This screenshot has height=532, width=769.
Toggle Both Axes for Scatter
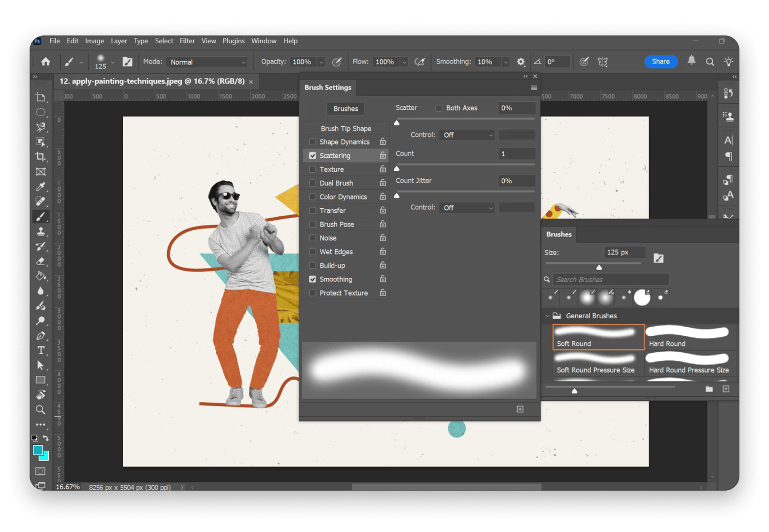[x=439, y=108]
